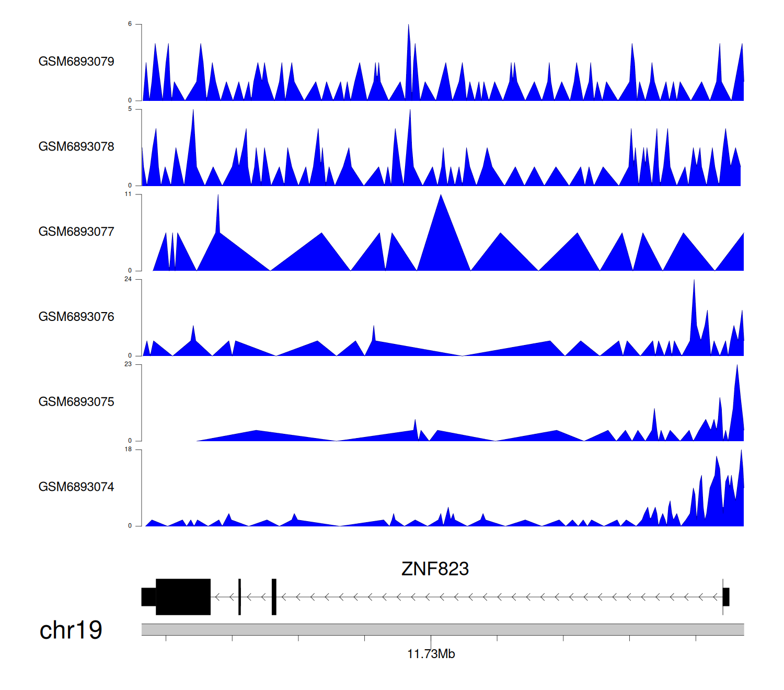Click the y-axis maximum value 11
This screenshot has height=690, width=784.
point(128,194)
